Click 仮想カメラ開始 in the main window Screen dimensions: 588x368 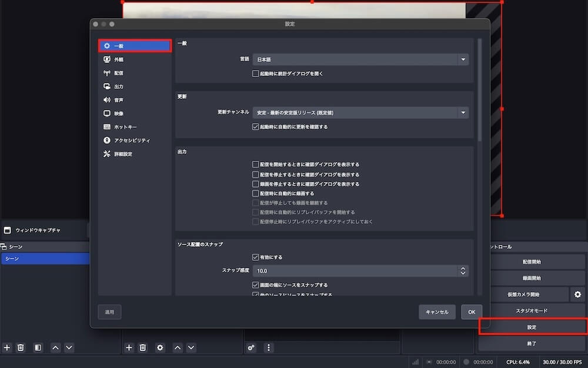(523, 294)
